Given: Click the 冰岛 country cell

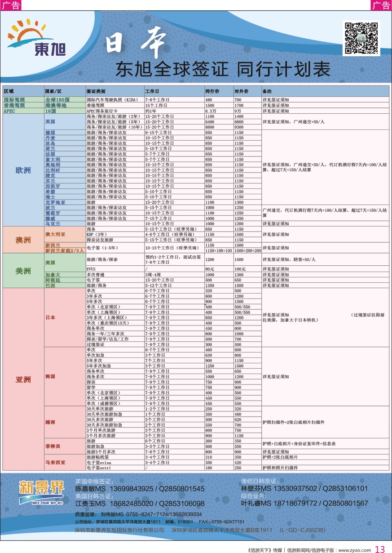Looking at the screenshot, I should (x=65, y=143).
